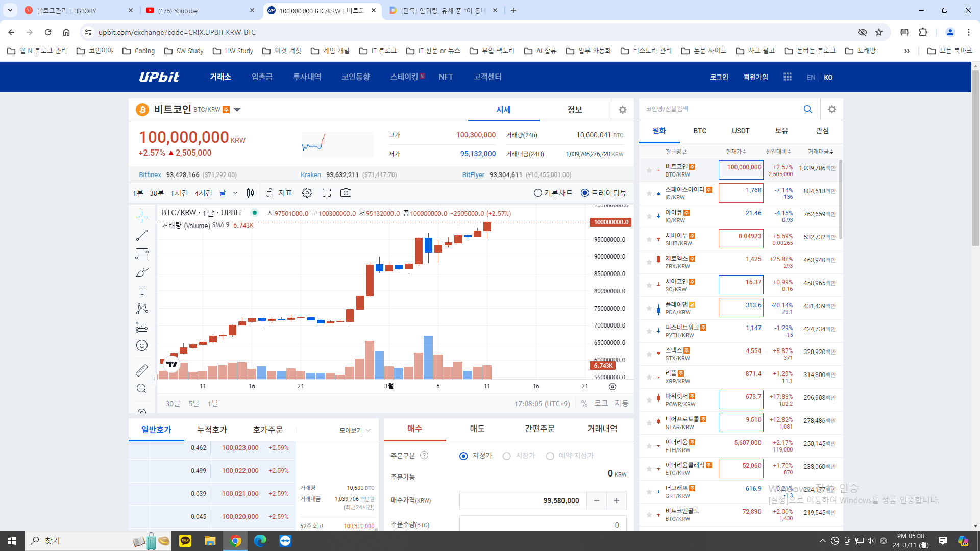980x551 pixels.
Task: Click the 매수가격 price input field
Action: pos(523,500)
